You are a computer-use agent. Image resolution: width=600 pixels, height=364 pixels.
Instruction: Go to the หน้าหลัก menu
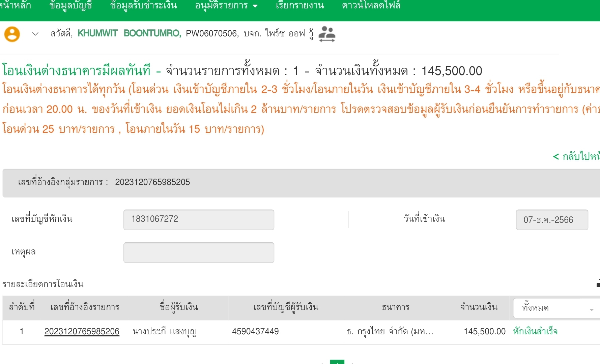coord(15,6)
